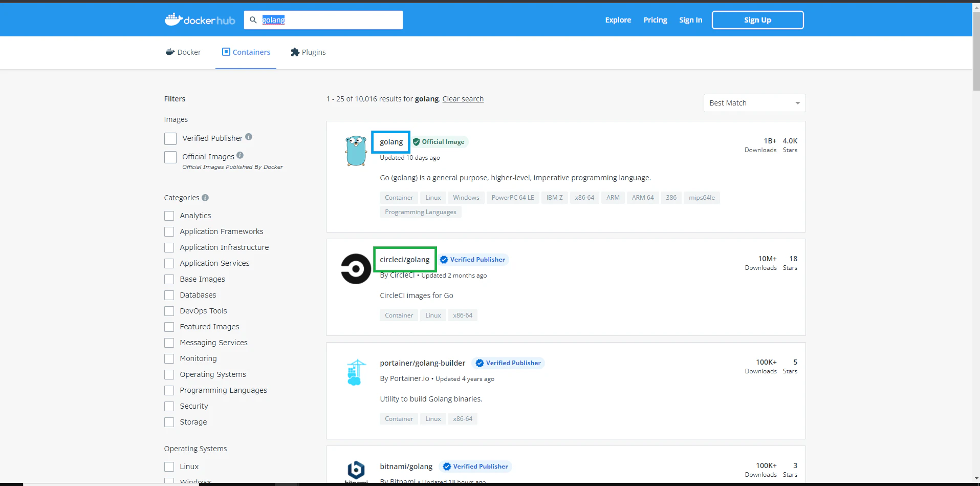Click x86-64 tag on circleci/golang card
Image resolution: width=980 pixels, height=486 pixels.
tap(463, 315)
